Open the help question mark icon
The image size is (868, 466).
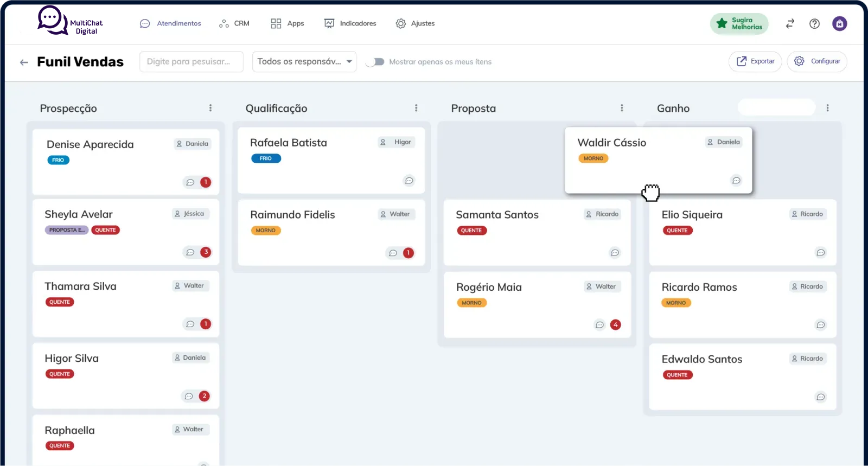814,24
